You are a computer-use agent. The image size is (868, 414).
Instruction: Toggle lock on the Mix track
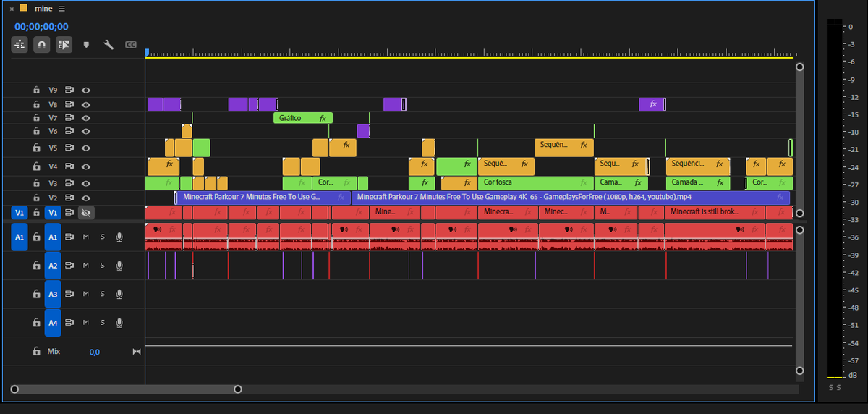click(35, 351)
